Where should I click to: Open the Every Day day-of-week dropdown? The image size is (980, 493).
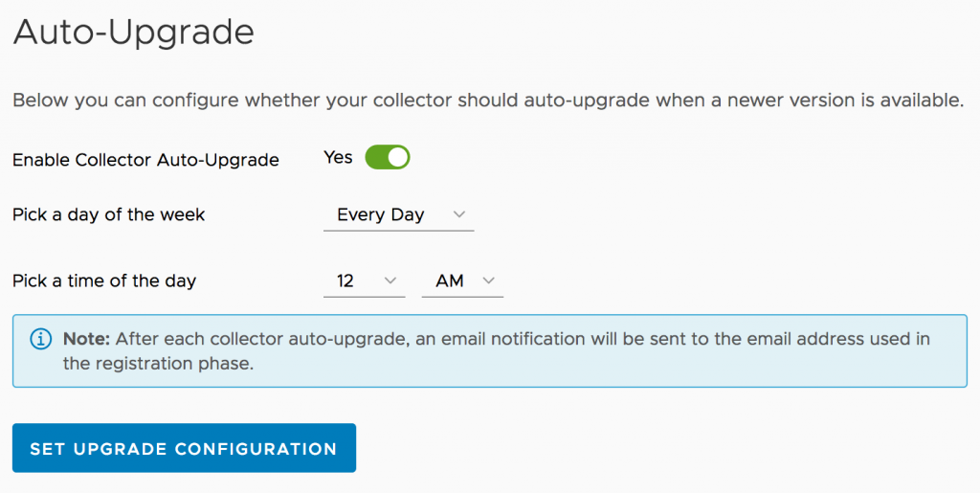click(398, 215)
